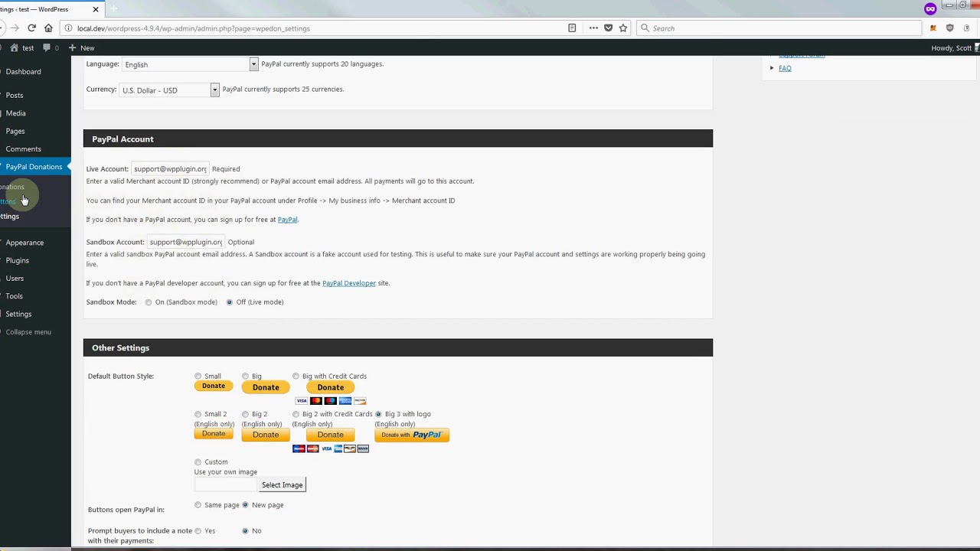Open Posts in the admin sidebar
This screenshot has height=551, width=980.
point(15,95)
